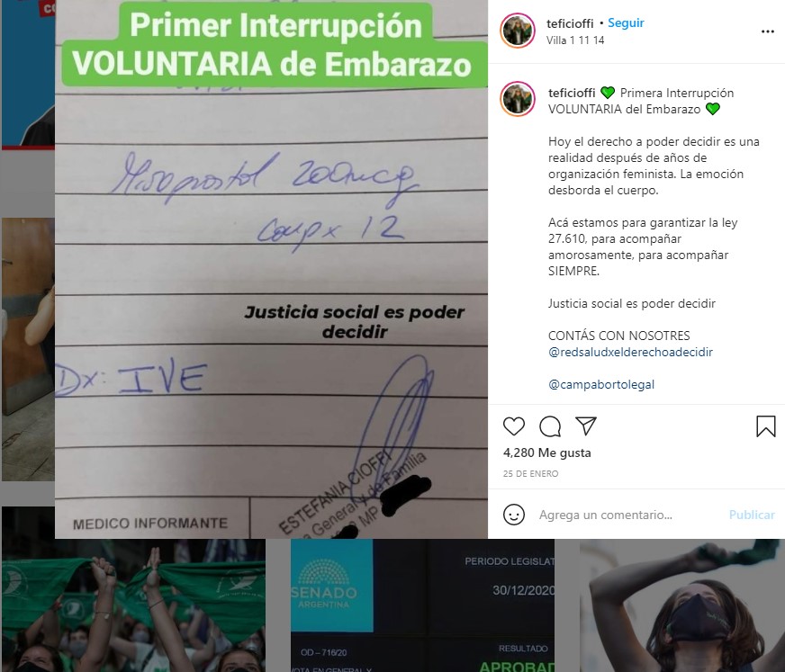Viewport: 785px width, 672px height.
Task: Open the @campabortolegal mention
Action: [x=601, y=384]
